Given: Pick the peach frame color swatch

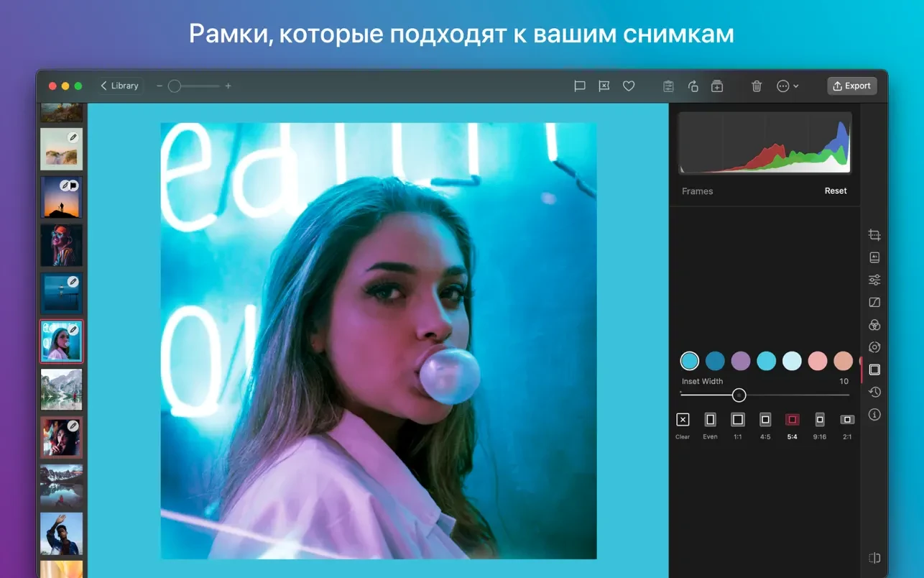Looking at the screenshot, I should 844,361.
